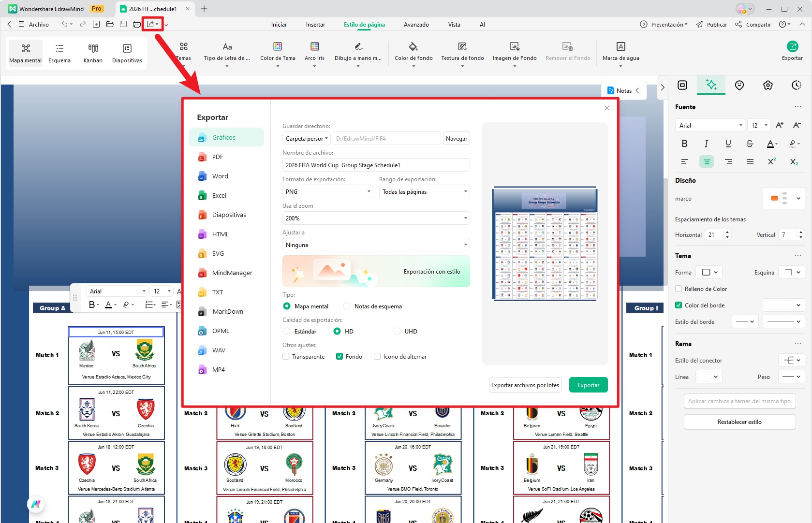Open Estilo del conector dropdown
812x523 pixels.
(x=791, y=360)
